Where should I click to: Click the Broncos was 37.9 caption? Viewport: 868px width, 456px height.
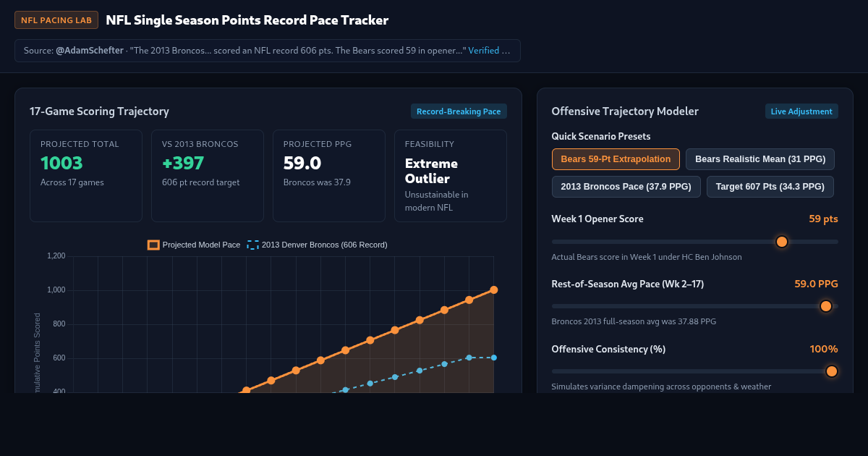[x=317, y=182]
